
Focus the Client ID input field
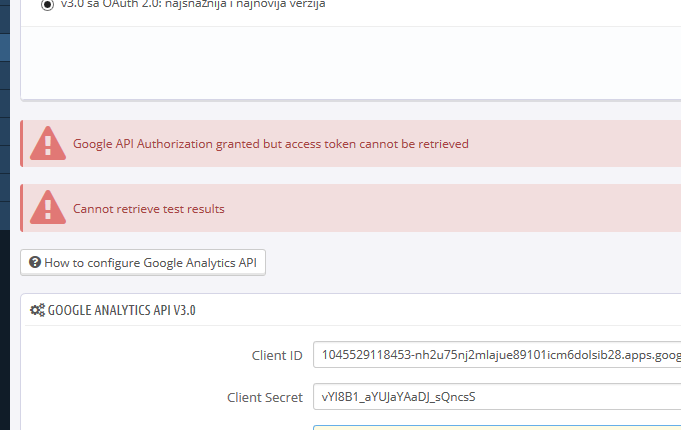coord(497,355)
